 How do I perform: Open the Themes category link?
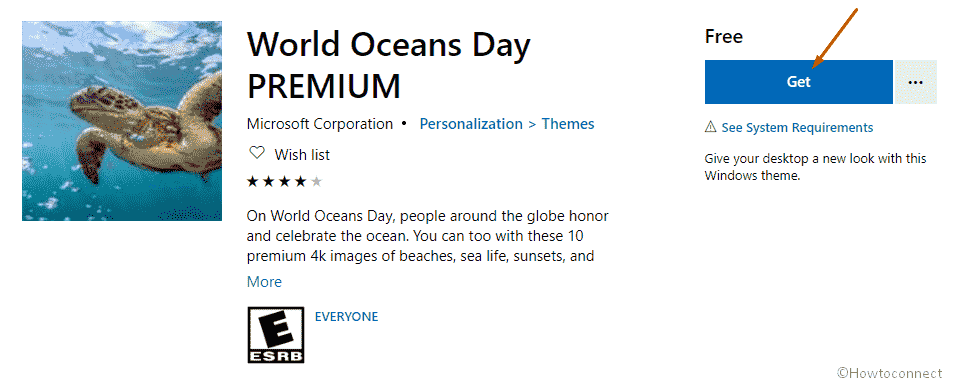(568, 124)
